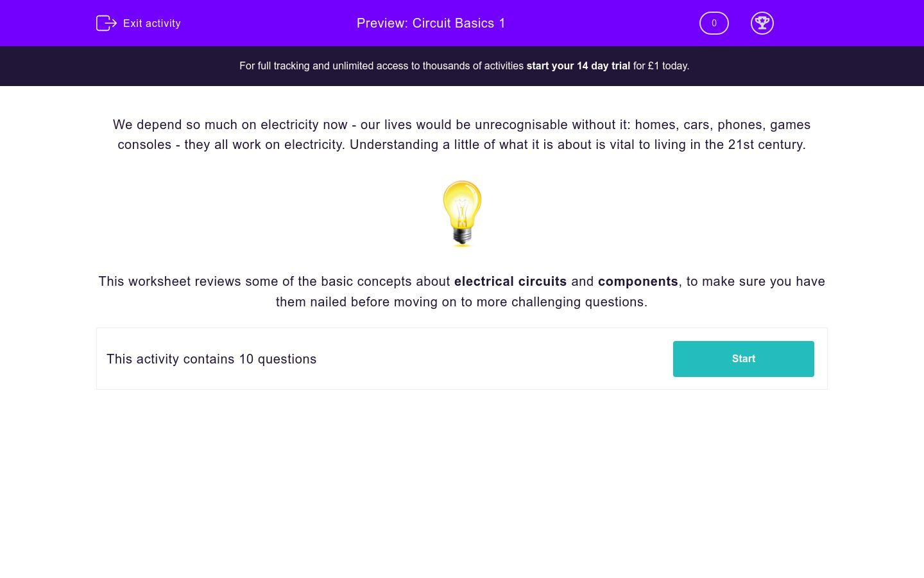This screenshot has height=578, width=924.
Task: Click the 'Preview: Circuit Basics 1' title
Action: [x=431, y=23]
